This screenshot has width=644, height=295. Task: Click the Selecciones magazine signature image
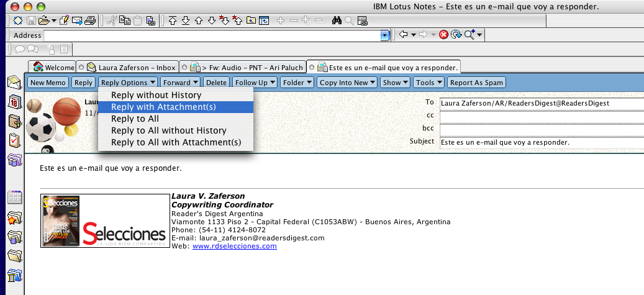(105, 221)
